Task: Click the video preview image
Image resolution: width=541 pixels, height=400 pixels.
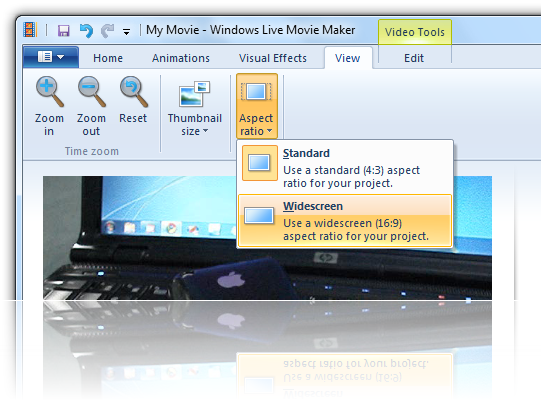Action: coord(267,237)
